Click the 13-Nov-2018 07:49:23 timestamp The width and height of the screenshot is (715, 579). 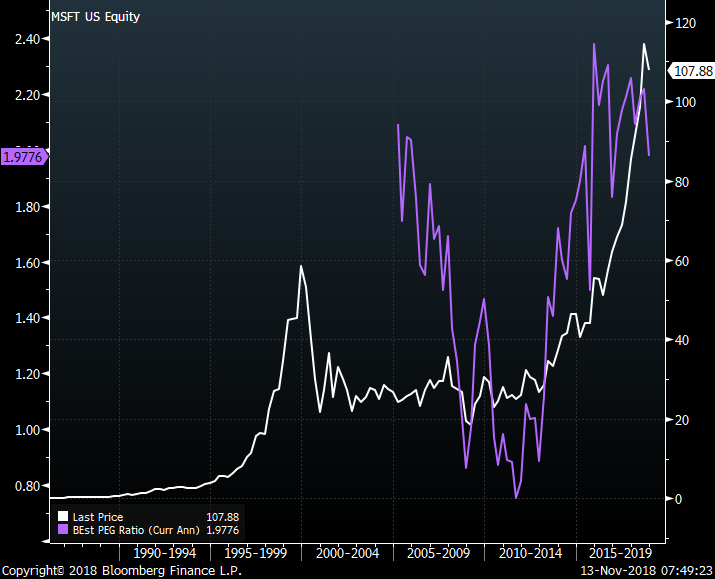[646, 571]
